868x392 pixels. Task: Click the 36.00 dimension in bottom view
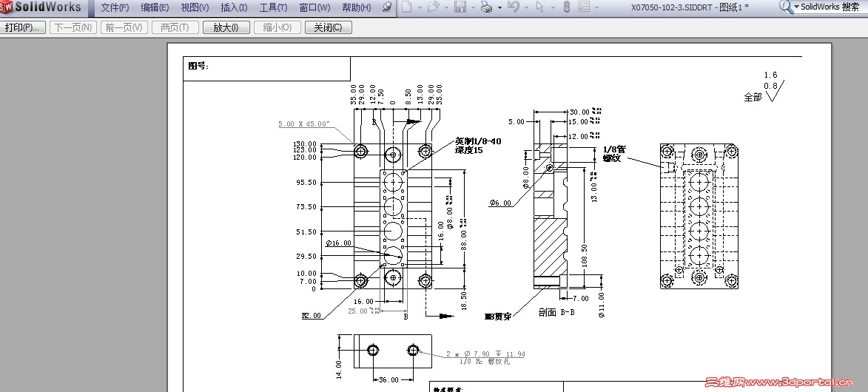[388, 380]
